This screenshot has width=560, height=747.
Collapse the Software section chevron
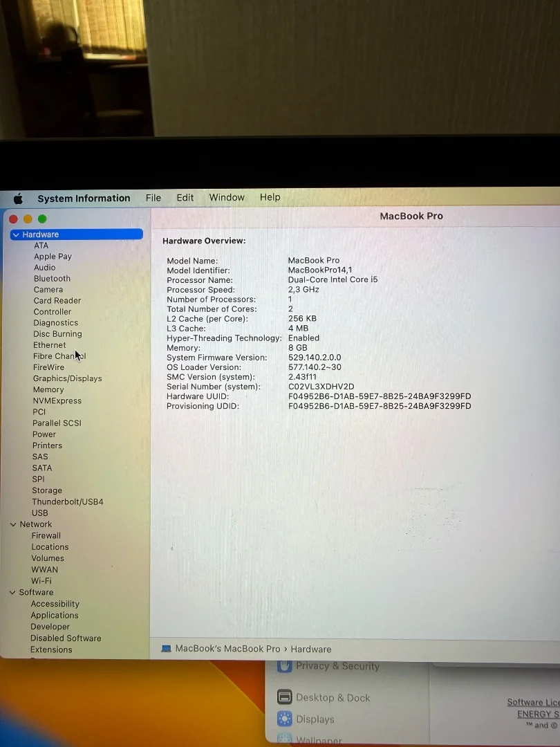click(12, 592)
